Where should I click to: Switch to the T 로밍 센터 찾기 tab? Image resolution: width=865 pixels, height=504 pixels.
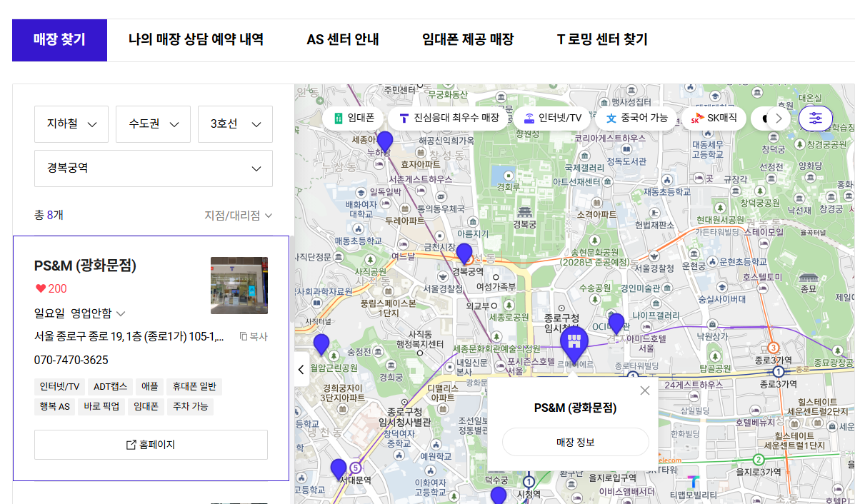(x=602, y=40)
